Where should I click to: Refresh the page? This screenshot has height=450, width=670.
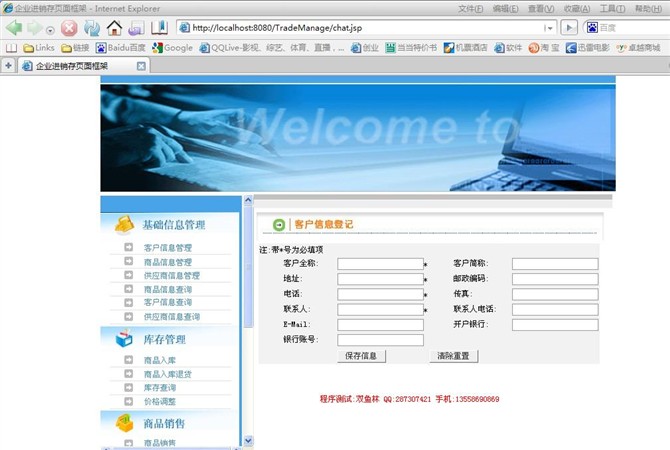[91, 28]
